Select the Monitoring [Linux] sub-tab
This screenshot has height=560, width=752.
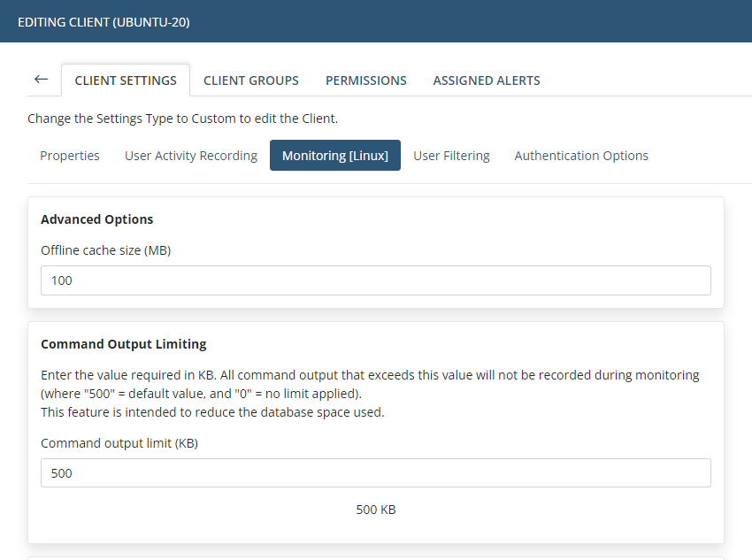pos(335,156)
